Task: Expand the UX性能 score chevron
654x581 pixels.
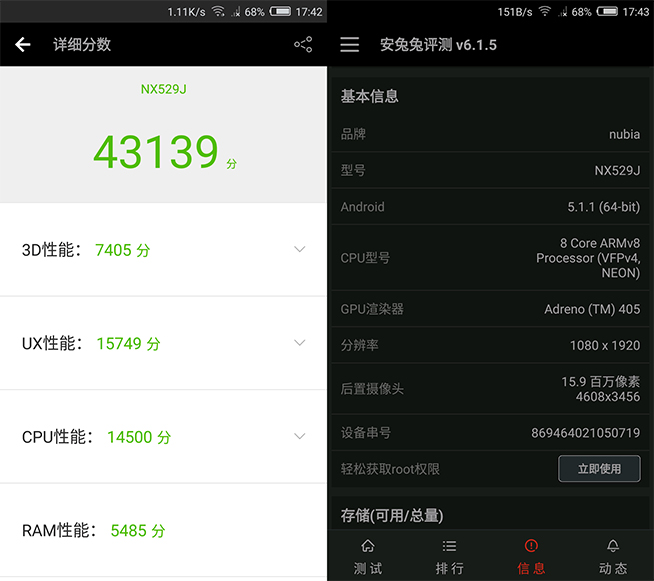Action: click(x=299, y=343)
